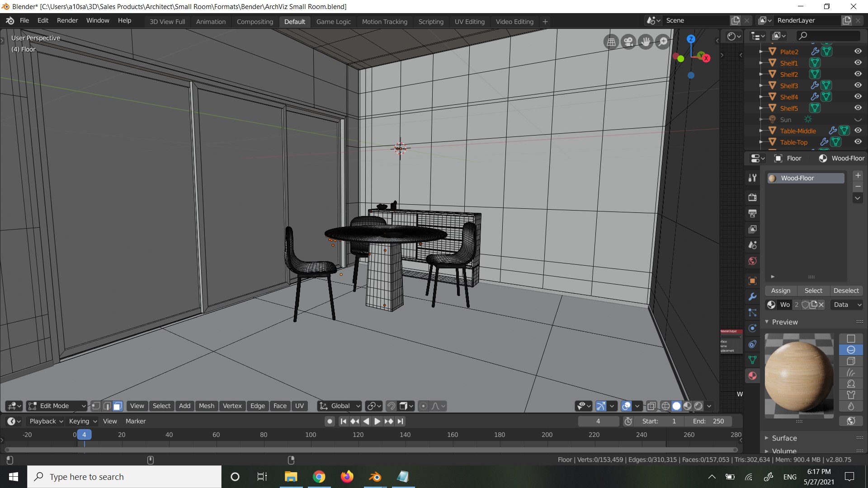Click the Deselect material button
This screenshot has height=488, width=868.
(846, 291)
